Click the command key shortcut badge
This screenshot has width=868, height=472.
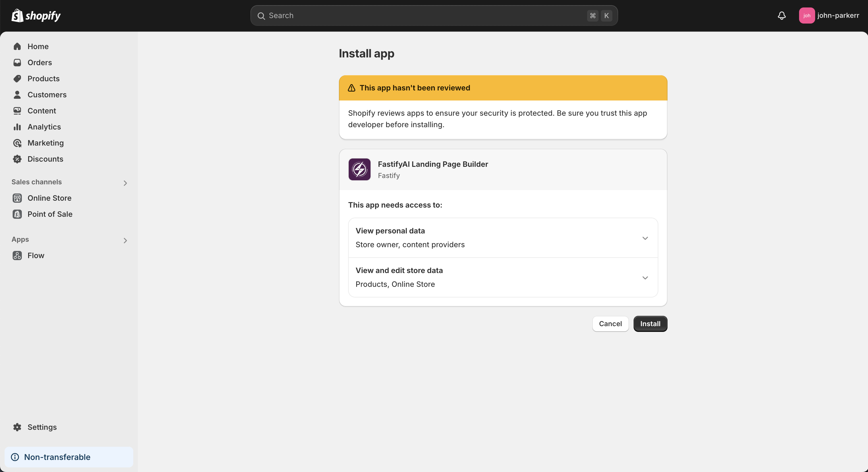[593, 16]
